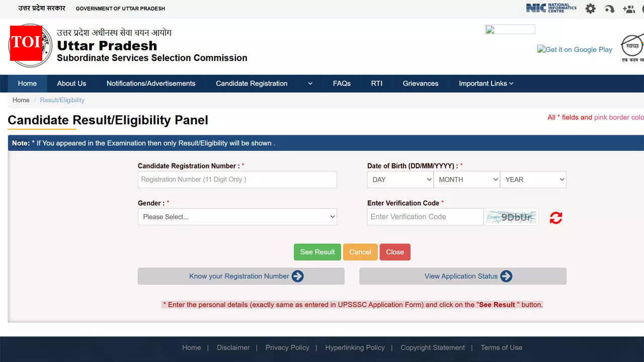
Task: Click the arrow icon on Know your Registration Number
Action: click(298, 276)
